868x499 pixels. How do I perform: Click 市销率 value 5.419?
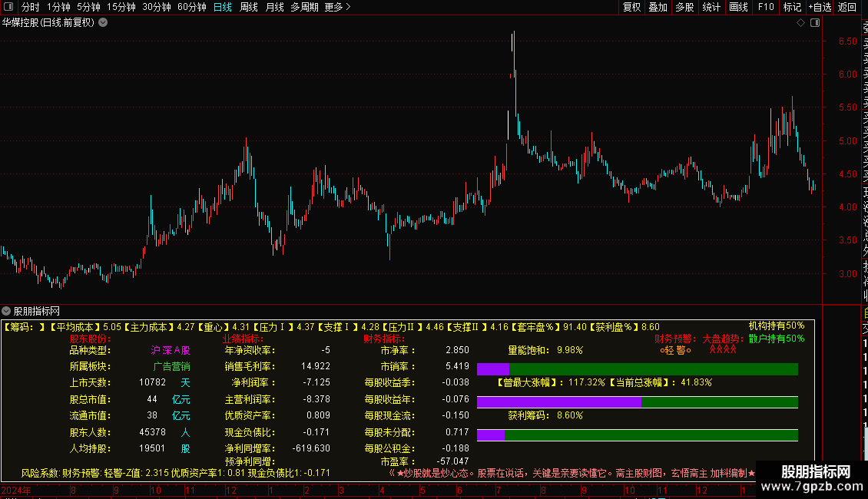click(457, 366)
